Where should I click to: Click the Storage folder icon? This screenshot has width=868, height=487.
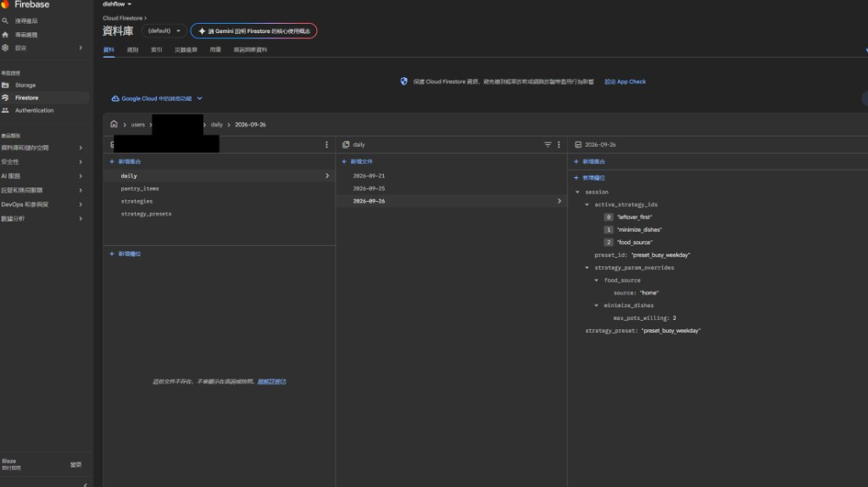pos(5,85)
